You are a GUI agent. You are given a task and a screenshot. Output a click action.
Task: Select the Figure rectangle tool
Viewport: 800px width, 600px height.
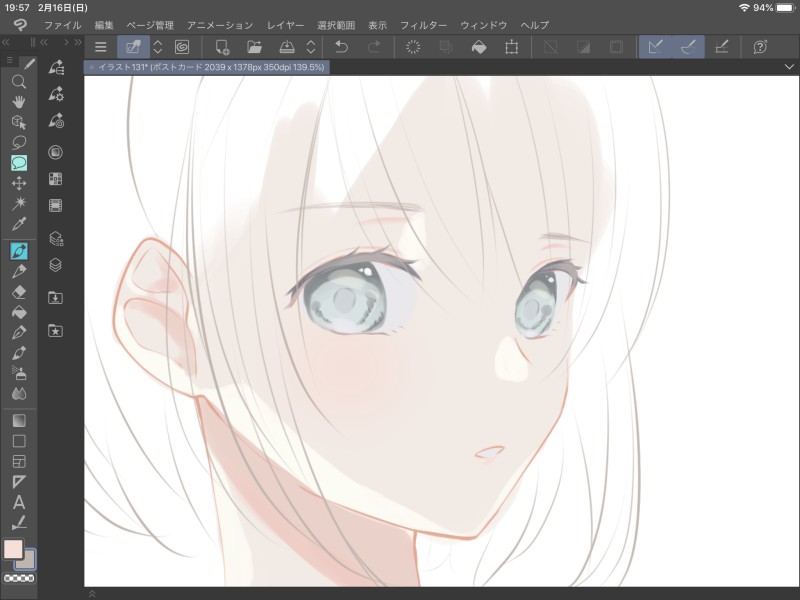pyautogui.click(x=19, y=441)
